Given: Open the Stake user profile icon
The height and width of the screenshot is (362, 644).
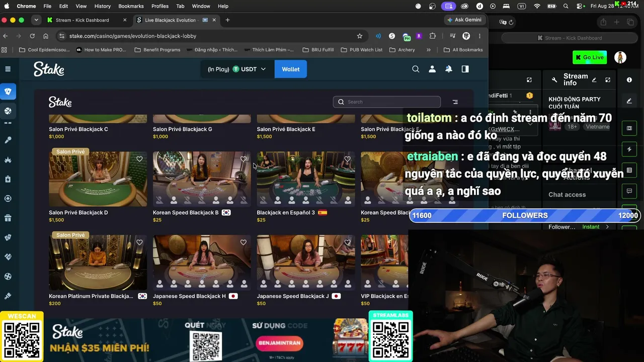Looking at the screenshot, I should [x=432, y=69].
